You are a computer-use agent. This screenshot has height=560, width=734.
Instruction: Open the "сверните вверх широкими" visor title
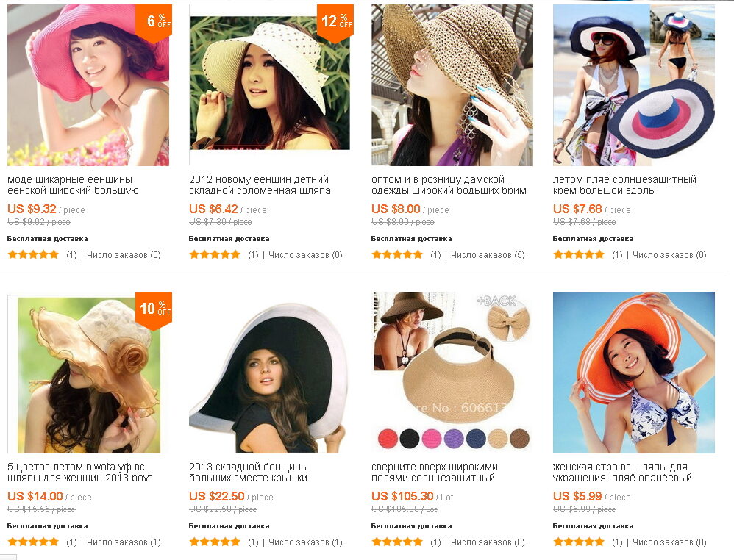tap(434, 473)
